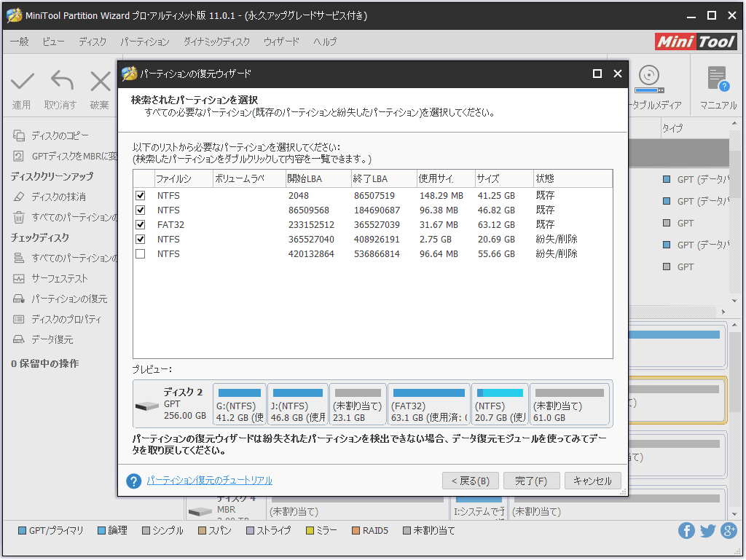Select サーフェステスト in the sidebar
This screenshot has height=560, width=746.
pyautogui.click(x=59, y=279)
